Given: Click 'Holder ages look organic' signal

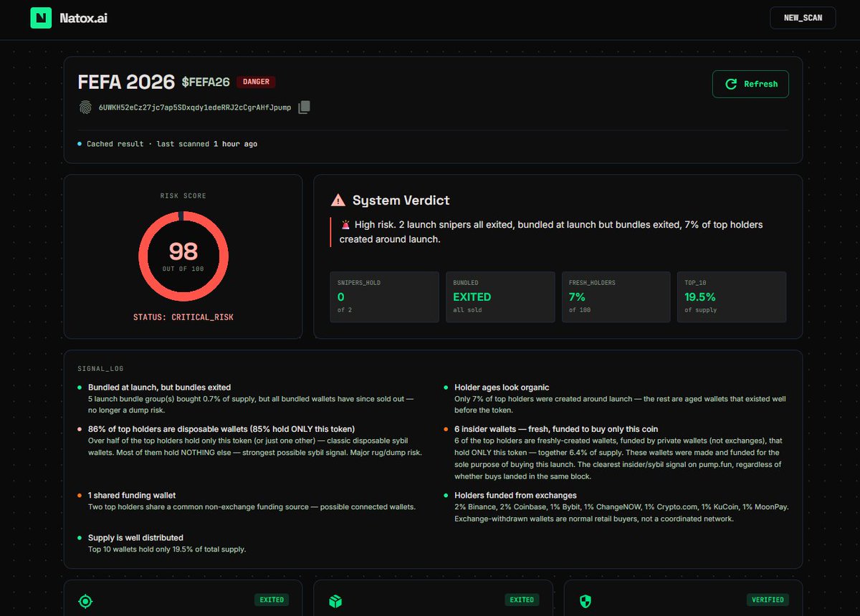Looking at the screenshot, I should (x=502, y=388).
